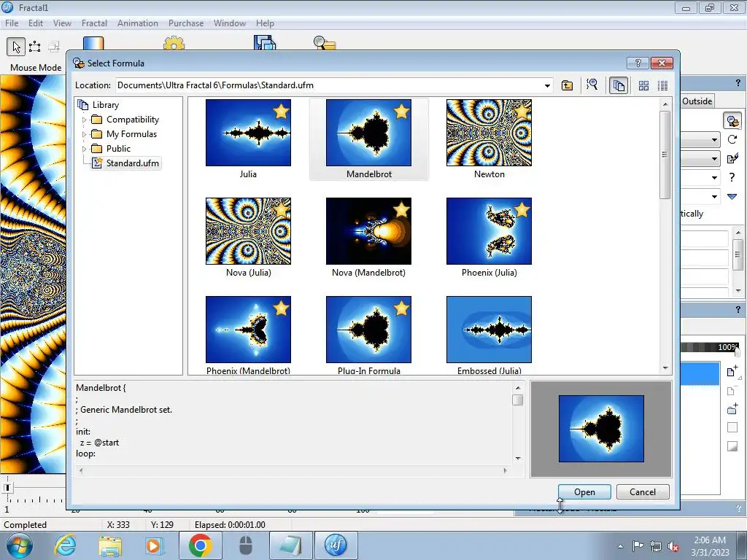Click the highlighted layer in layers list

pyautogui.click(x=700, y=374)
